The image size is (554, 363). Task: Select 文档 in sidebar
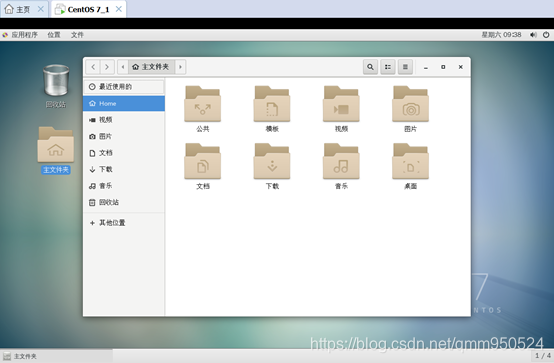click(124, 153)
